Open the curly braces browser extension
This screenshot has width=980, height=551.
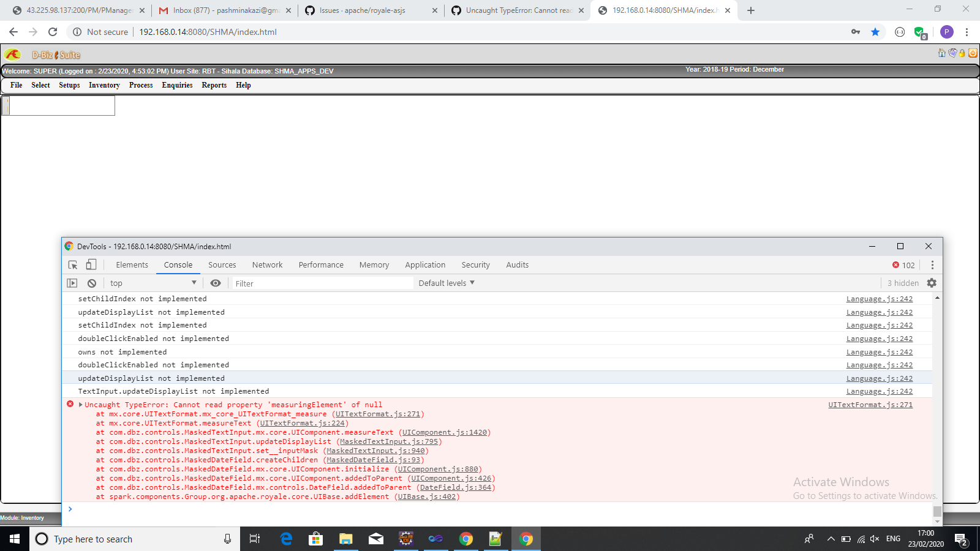coord(900,32)
